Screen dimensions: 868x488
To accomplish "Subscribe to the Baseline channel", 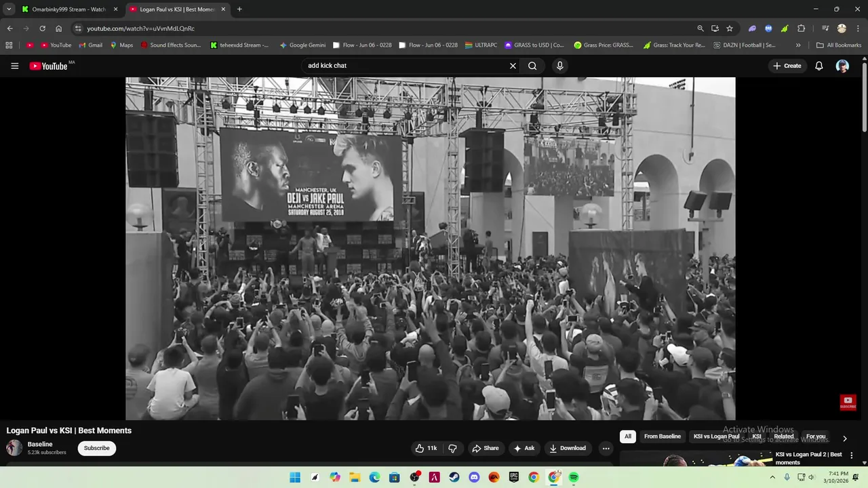I will [x=96, y=448].
